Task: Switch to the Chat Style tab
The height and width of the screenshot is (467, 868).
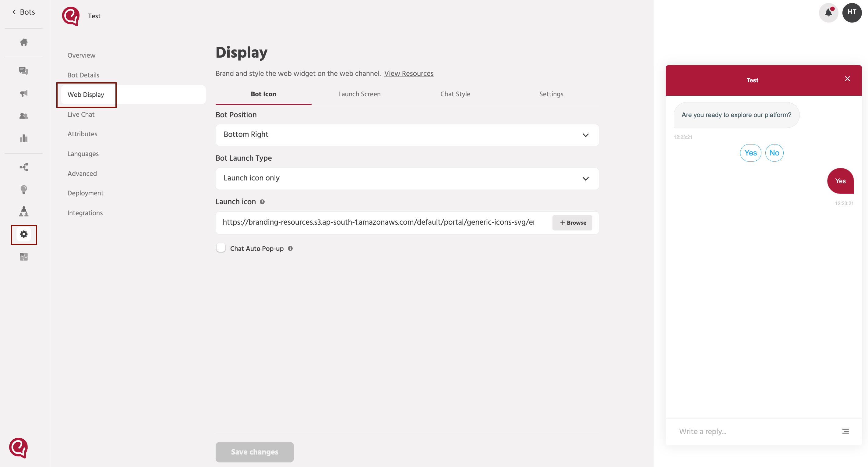Action: point(455,94)
